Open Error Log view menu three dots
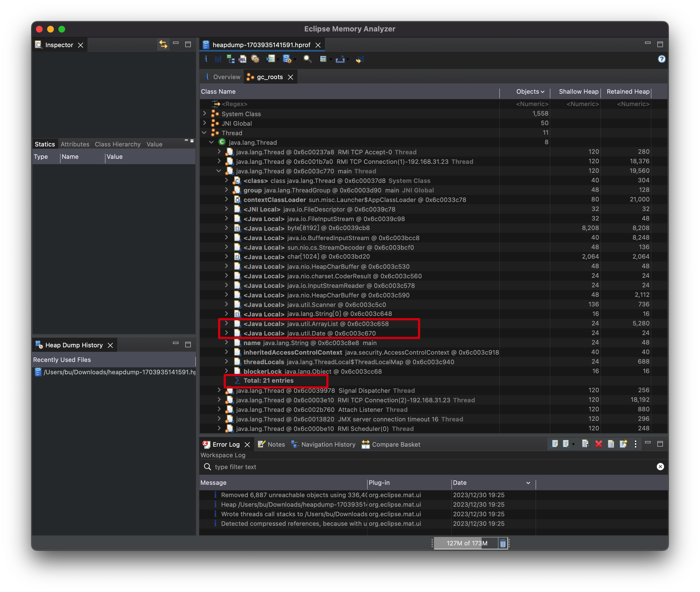Image resolution: width=700 pixels, height=592 pixels. click(x=635, y=444)
